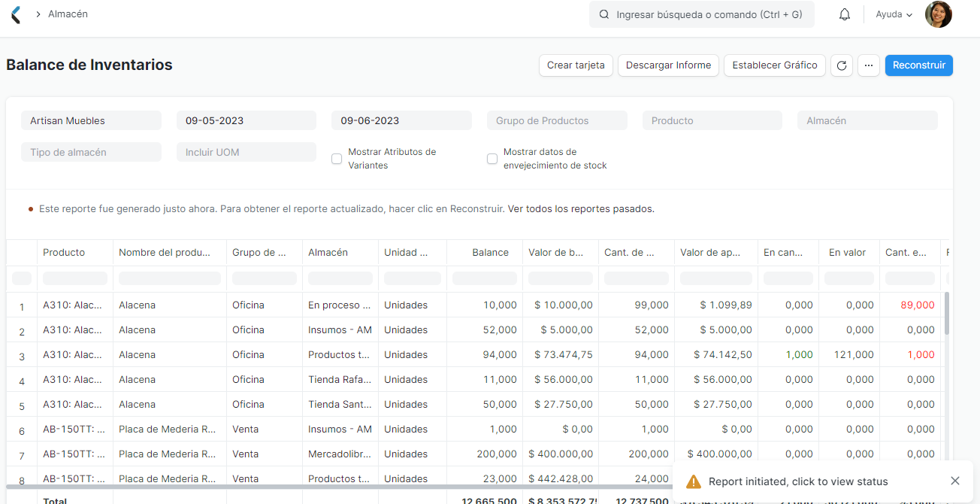The height and width of the screenshot is (504, 980).
Task: Click the Venta cell in row 7
Action: [265, 454]
